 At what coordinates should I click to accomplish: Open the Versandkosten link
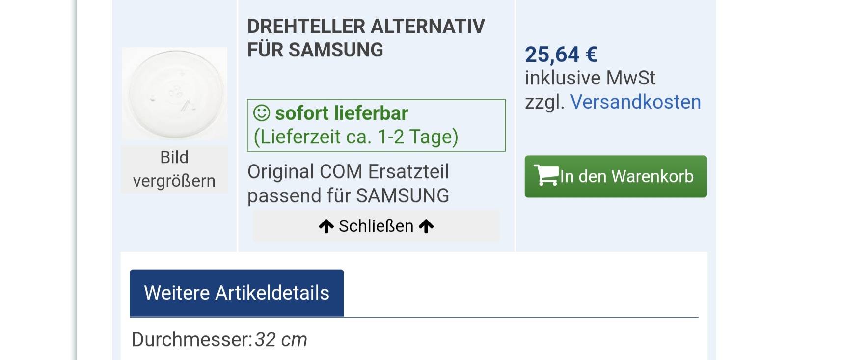[635, 102]
